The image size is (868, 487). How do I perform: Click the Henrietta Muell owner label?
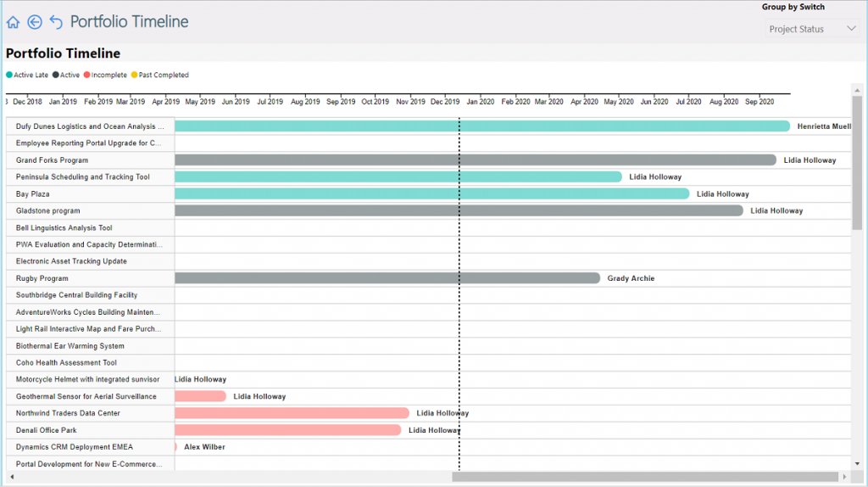[824, 126]
